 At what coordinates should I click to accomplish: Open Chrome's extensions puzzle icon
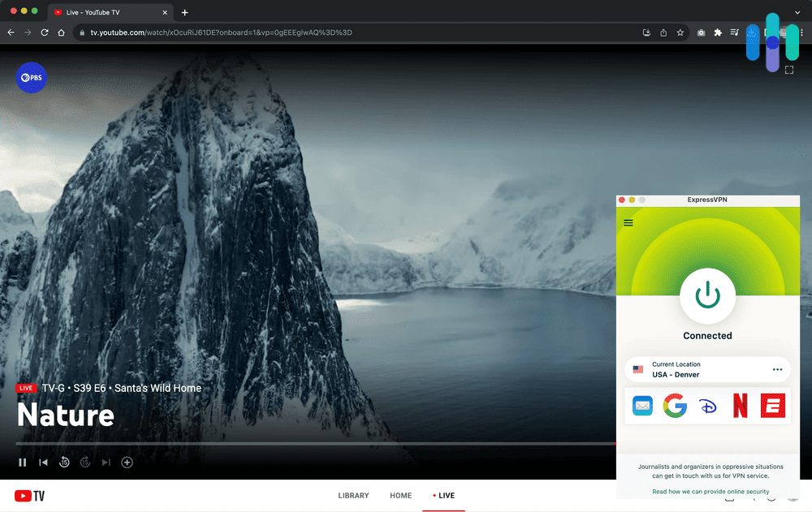tap(719, 32)
